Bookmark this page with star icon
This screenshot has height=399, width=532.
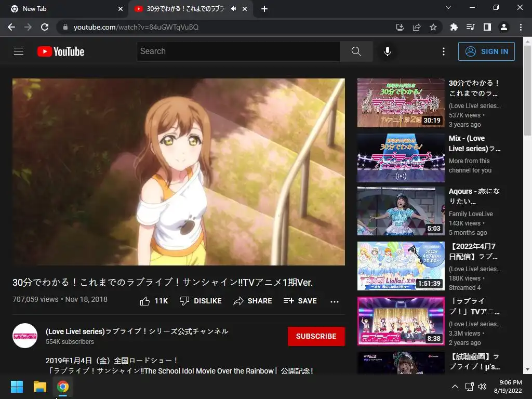pyautogui.click(x=433, y=27)
